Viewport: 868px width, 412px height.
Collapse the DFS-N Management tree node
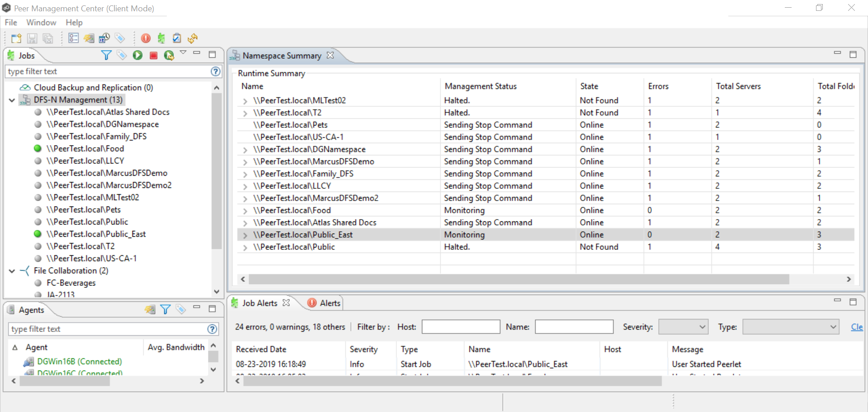(x=12, y=100)
